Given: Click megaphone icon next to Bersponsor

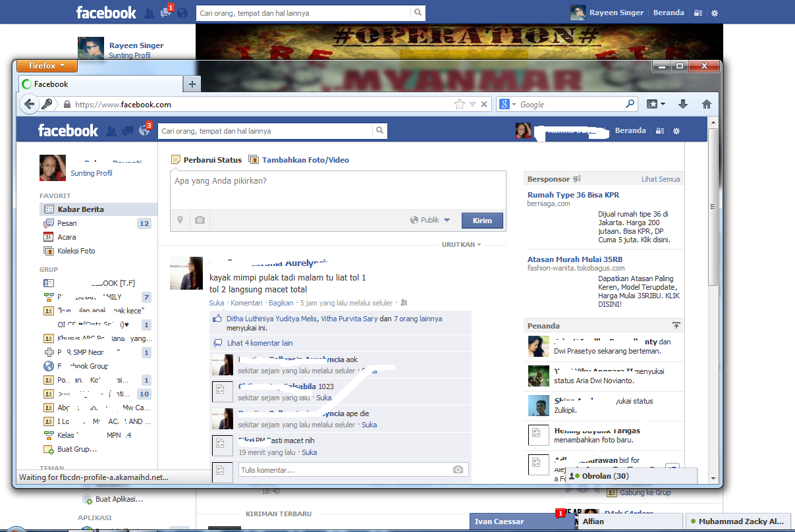Looking at the screenshot, I should coord(577,179).
